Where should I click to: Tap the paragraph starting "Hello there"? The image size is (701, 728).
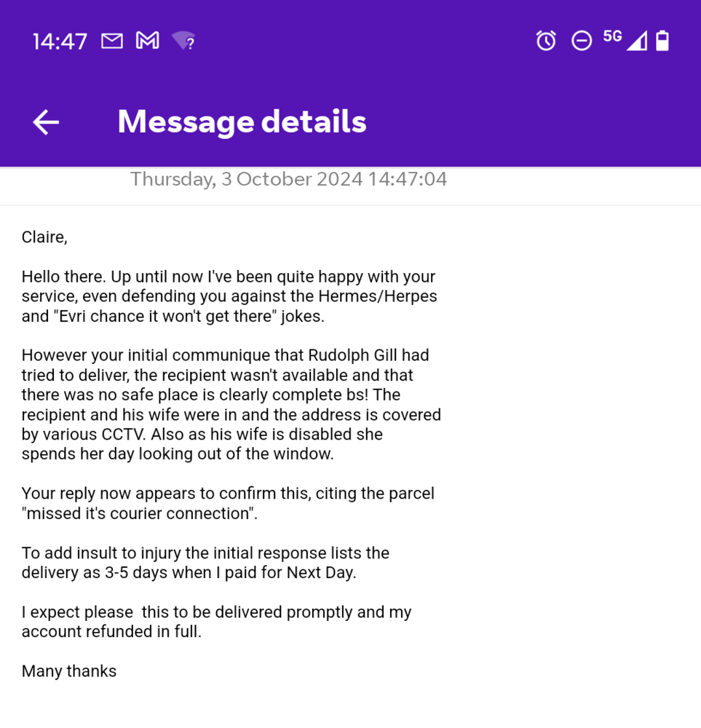229,296
